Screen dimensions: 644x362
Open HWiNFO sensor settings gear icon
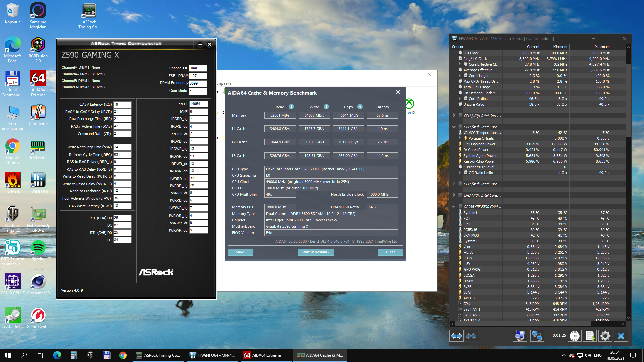coord(605,336)
